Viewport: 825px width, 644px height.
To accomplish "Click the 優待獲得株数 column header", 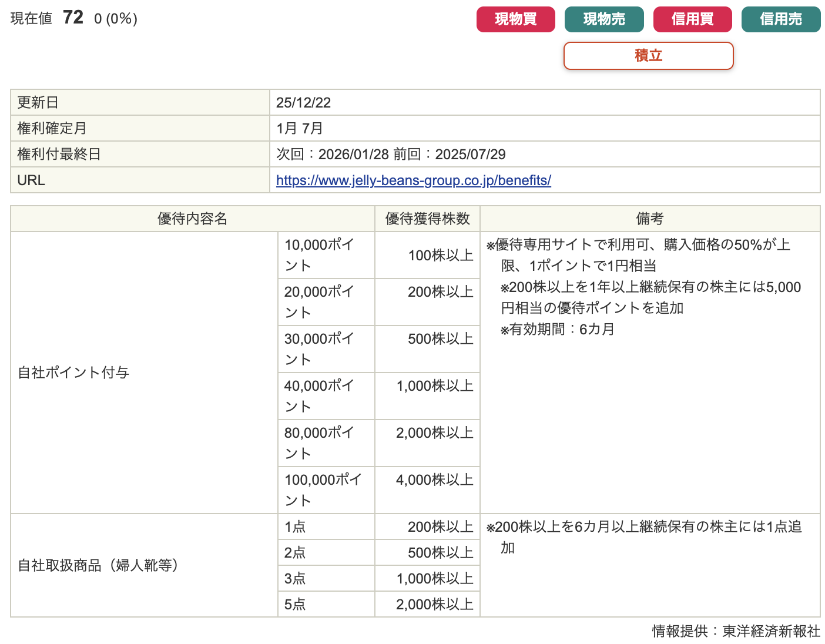I will [427, 219].
